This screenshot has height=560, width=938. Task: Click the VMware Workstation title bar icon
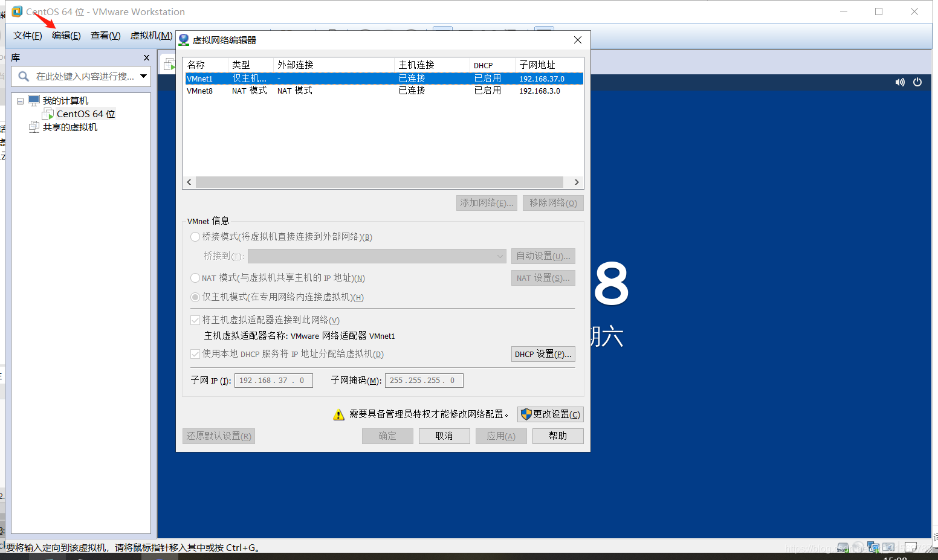coord(17,11)
